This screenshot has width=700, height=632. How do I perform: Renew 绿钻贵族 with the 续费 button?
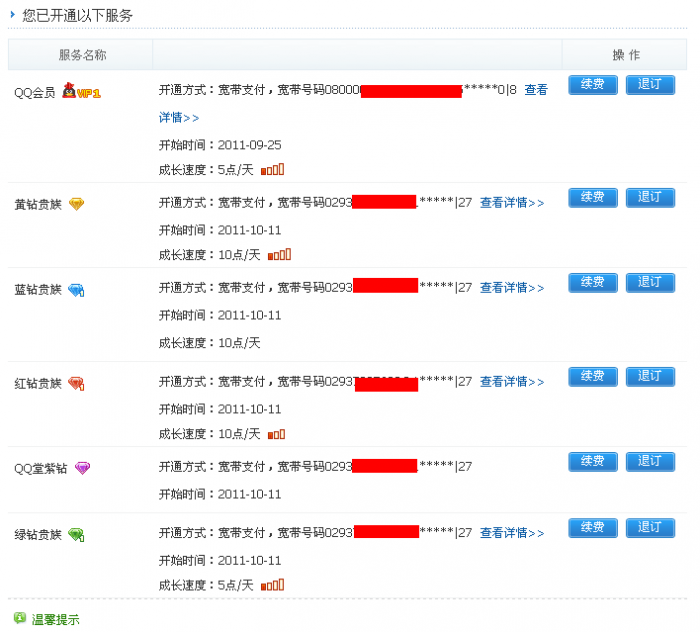[593, 528]
